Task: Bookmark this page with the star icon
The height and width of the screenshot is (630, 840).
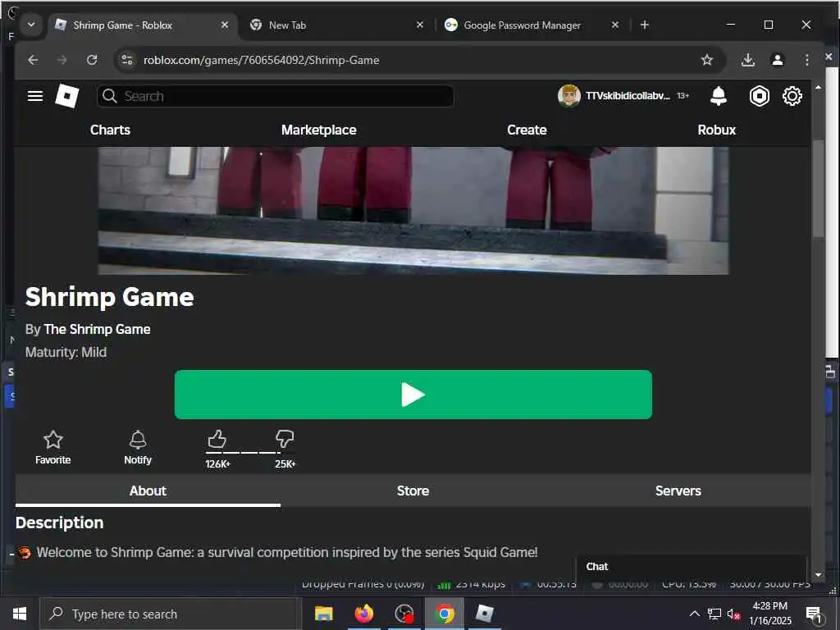Action: pyautogui.click(x=707, y=60)
